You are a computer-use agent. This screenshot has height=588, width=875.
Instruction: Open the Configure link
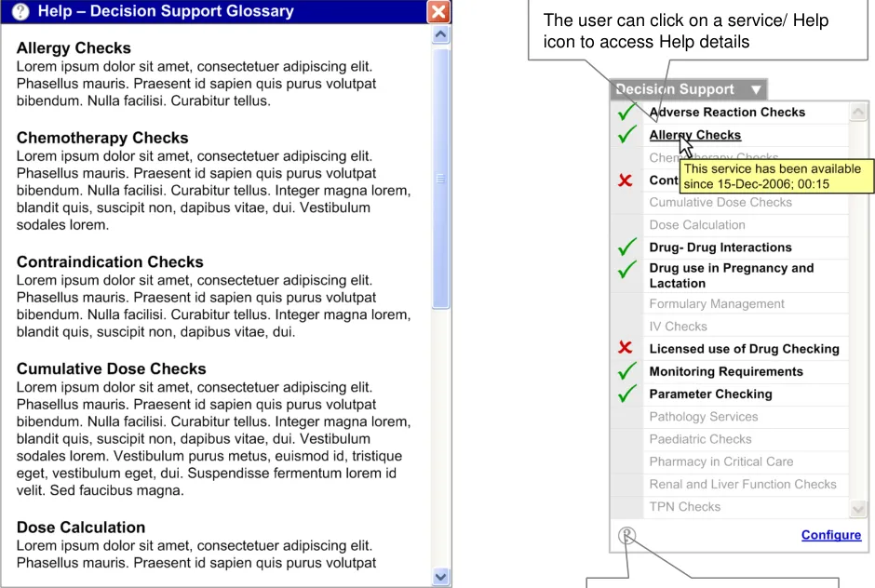point(830,535)
